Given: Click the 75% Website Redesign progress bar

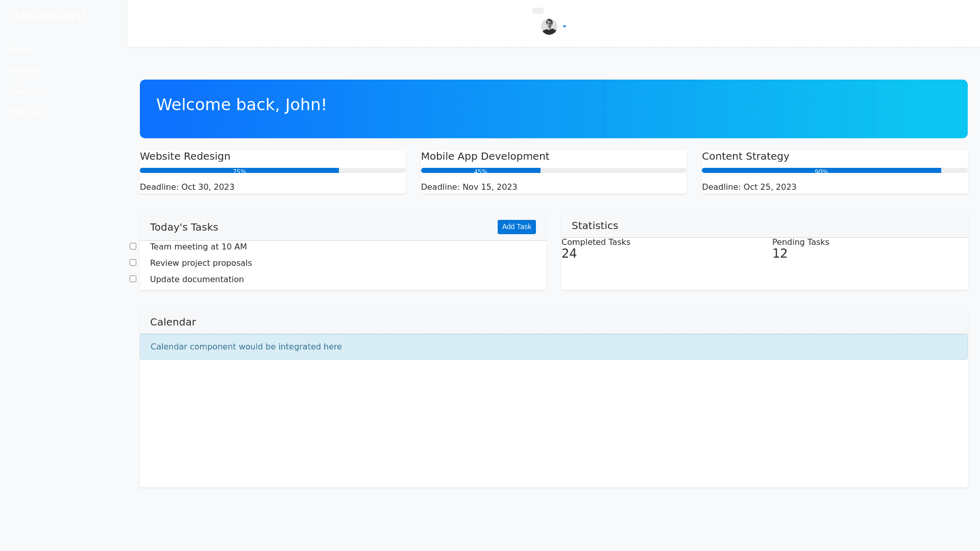Looking at the screenshot, I should pos(239,170).
